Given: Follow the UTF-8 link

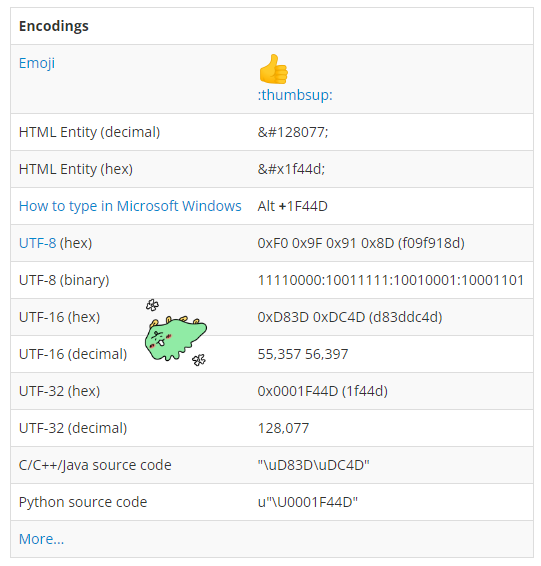Looking at the screenshot, I should click(37, 243).
